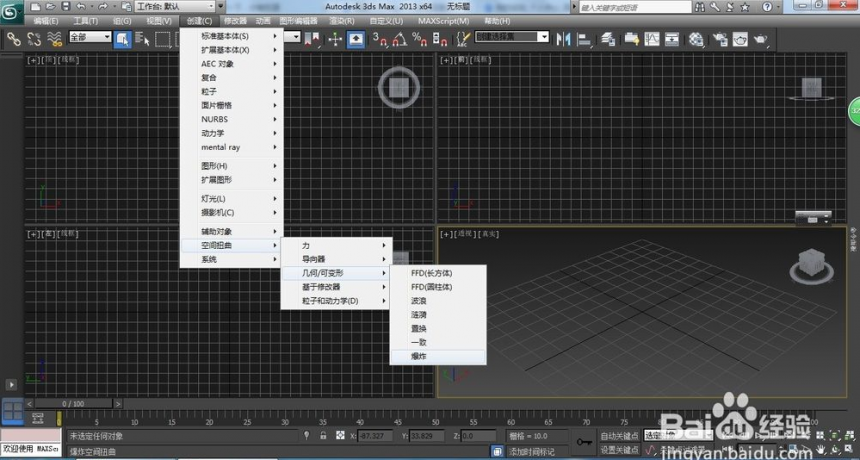The image size is (860, 460).
Task: Click the 设置关键点 Set Key button
Action: 619,450
